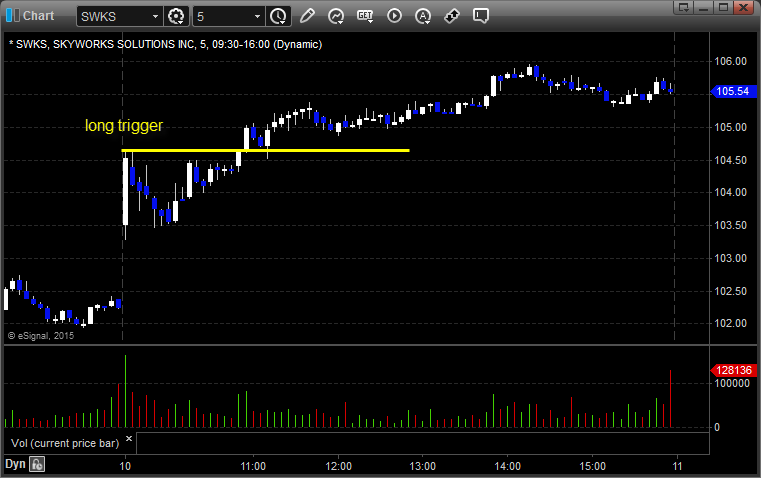
Task: Click the trade up/down arrows icon
Action: (452, 16)
